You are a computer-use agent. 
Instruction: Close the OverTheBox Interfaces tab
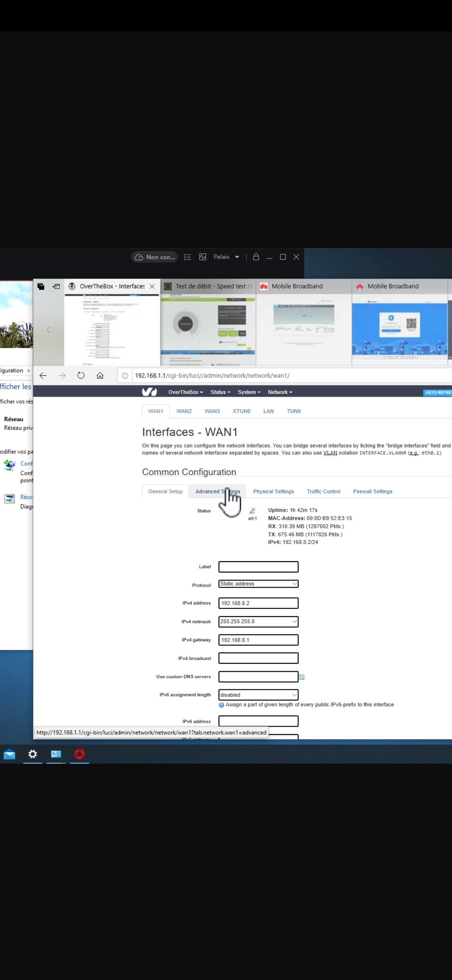coord(152,286)
